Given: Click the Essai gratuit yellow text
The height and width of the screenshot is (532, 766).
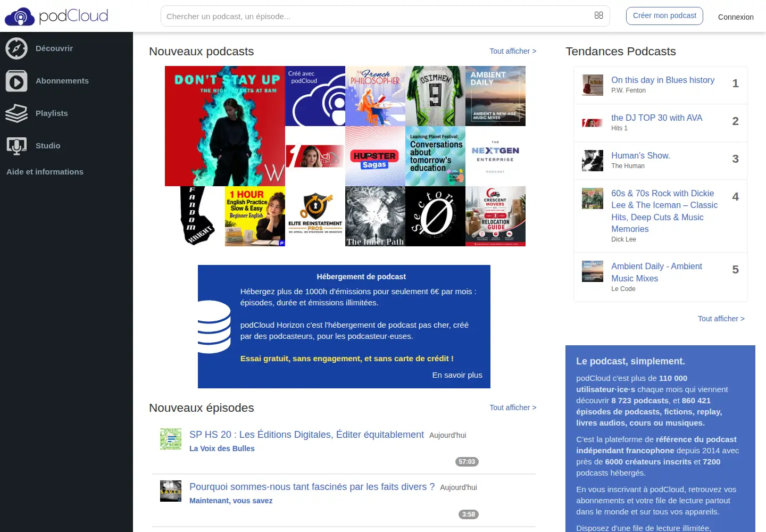Looking at the screenshot, I should click(x=347, y=359).
